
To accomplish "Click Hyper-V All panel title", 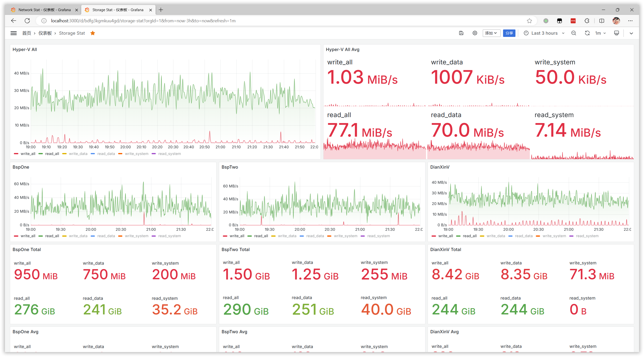I will [x=25, y=50].
